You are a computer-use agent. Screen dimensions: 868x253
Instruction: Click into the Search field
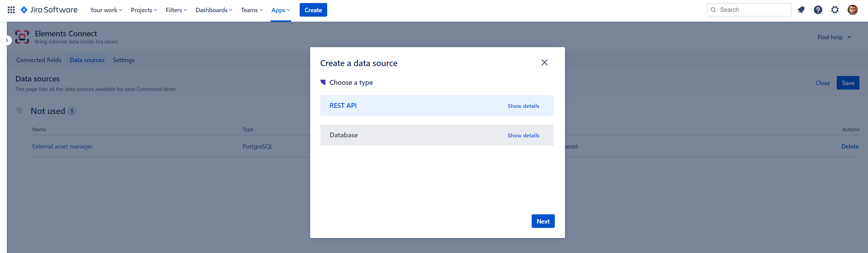752,10
